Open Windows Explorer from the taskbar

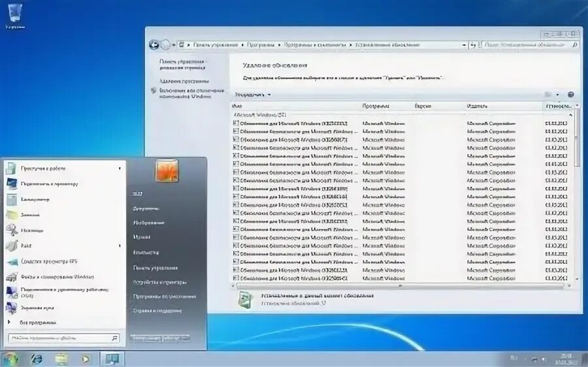[x=61, y=359]
